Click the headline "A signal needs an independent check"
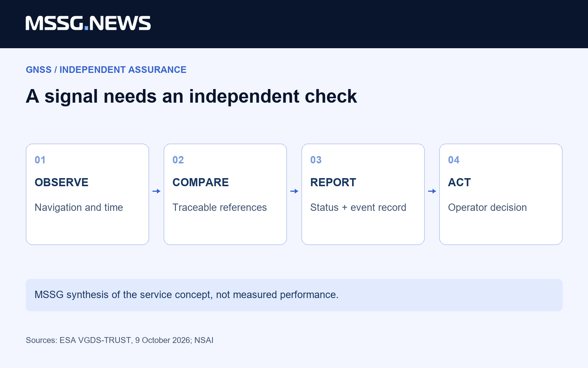588x368 pixels. [191, 96]
